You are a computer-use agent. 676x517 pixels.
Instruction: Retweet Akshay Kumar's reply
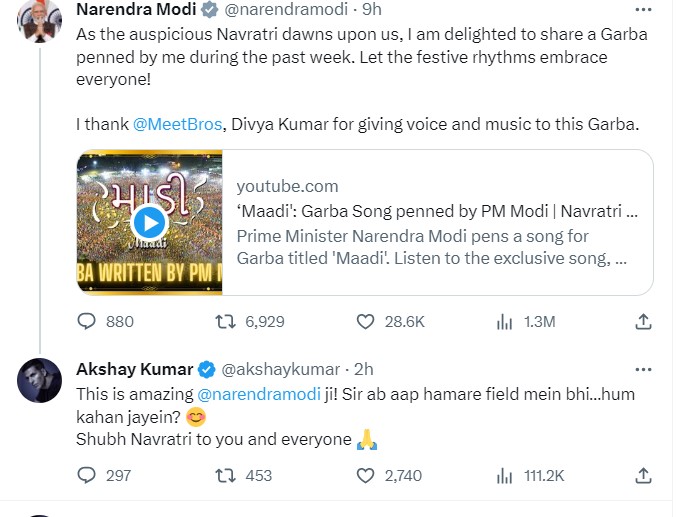(x=227, y=475)
